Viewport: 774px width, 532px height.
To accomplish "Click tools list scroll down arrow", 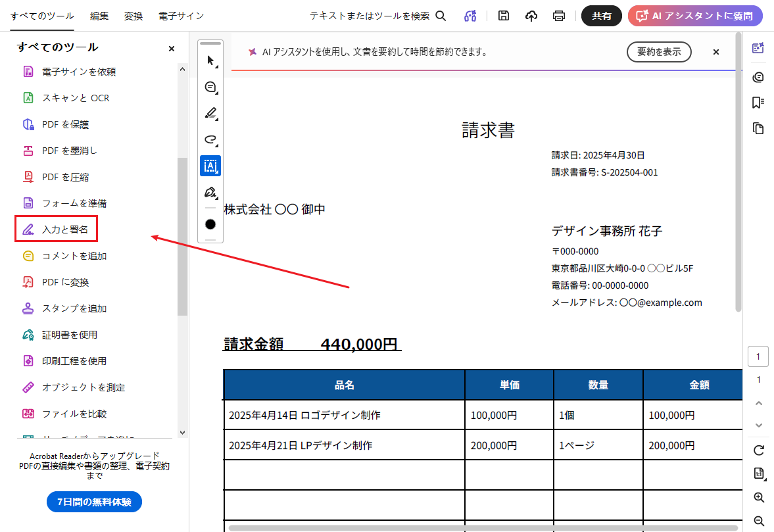I will click(182, 432).
